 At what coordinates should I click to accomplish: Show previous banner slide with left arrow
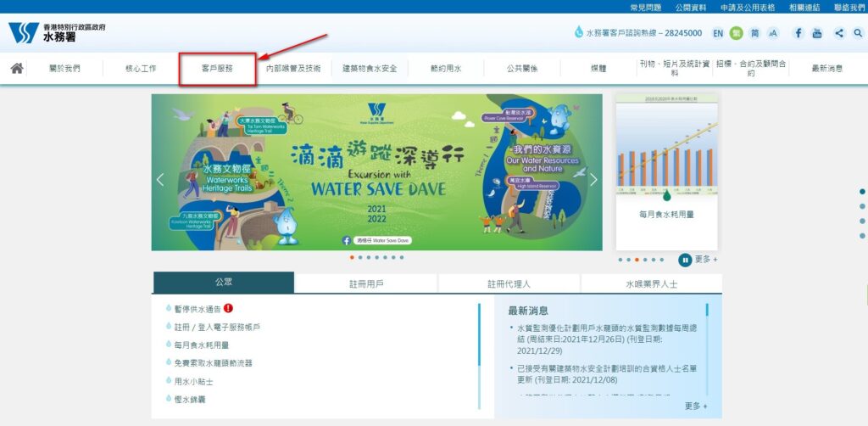point(160,180)
